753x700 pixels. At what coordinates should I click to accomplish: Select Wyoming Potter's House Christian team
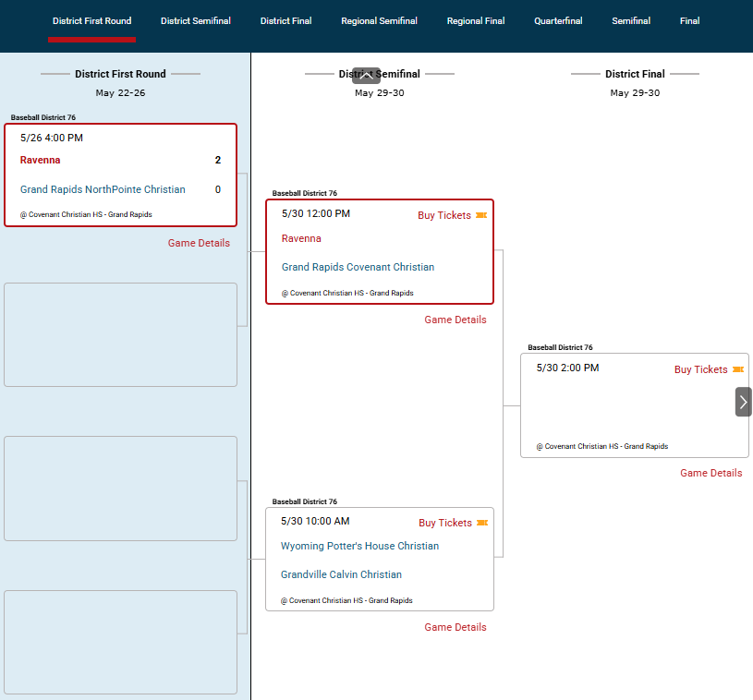(x=359, y=546)
